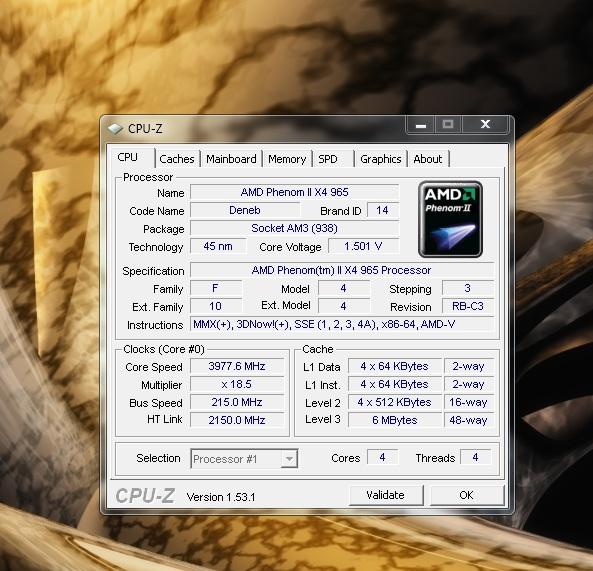Click the L1 Inst. size 4 x 64 KBytes
This screenshot has height=571, width=593.
394,384
